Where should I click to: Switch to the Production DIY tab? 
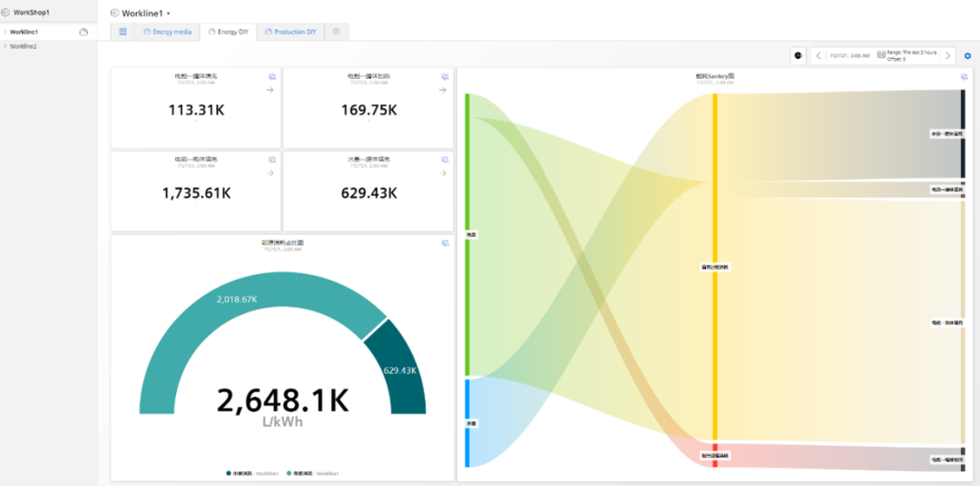290,32
